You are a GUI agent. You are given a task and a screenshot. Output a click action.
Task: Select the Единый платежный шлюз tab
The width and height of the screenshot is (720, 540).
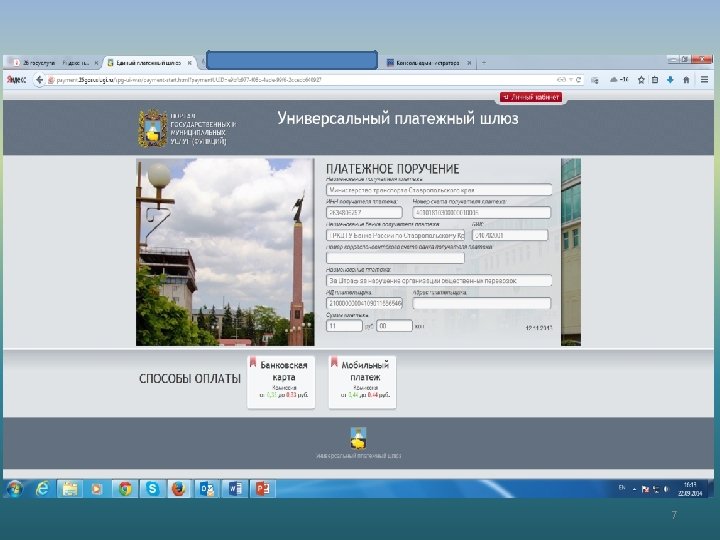coord(149,63)
